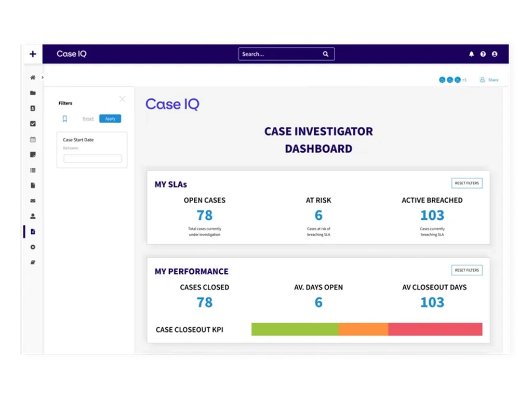
Task: Expand the sidebar with the chevron
Action: pos(43,77)
